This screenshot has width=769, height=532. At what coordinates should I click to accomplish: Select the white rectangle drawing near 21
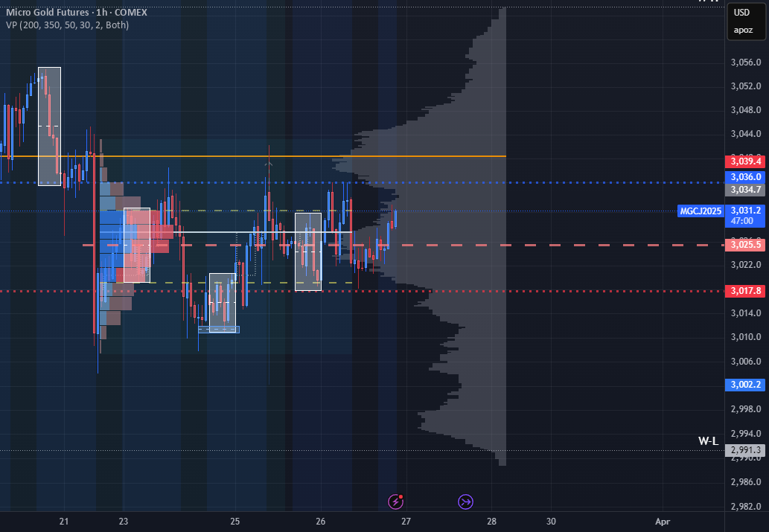(50, 126)
